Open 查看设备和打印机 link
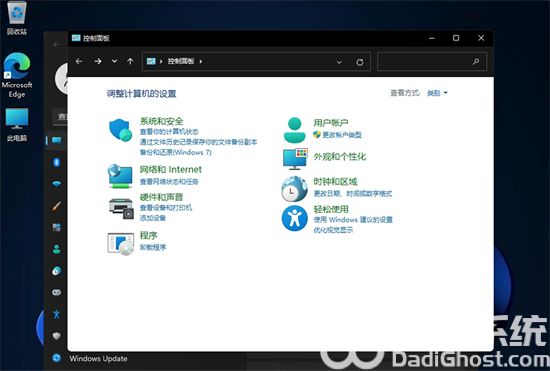 coord(166,208)
